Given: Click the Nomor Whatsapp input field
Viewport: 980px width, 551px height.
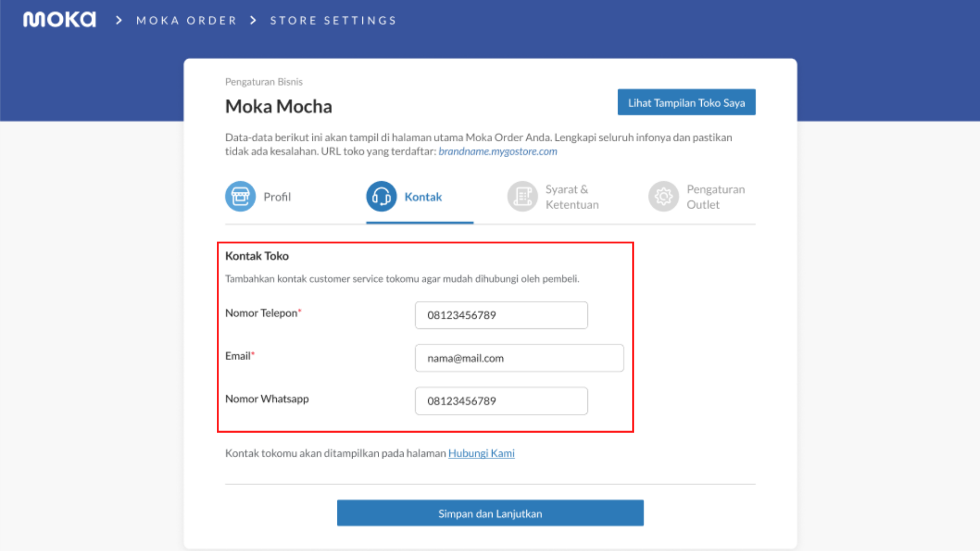Looking at the screenshot, I should pos(501,401).
